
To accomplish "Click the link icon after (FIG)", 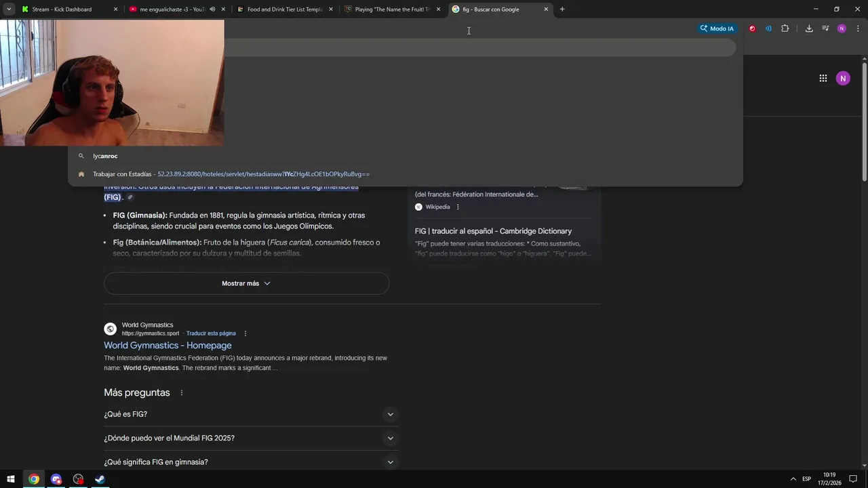I will point(130,197).
